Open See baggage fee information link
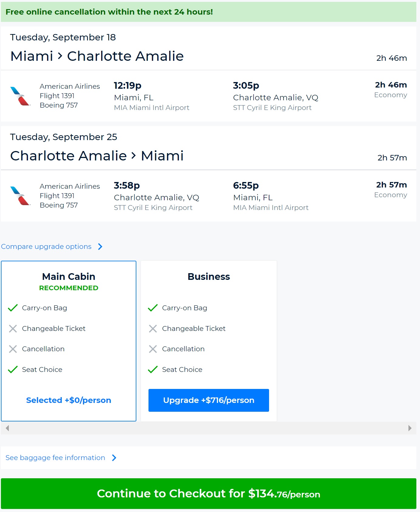Viewport: 420px width, 512px height. pos(55,458)
